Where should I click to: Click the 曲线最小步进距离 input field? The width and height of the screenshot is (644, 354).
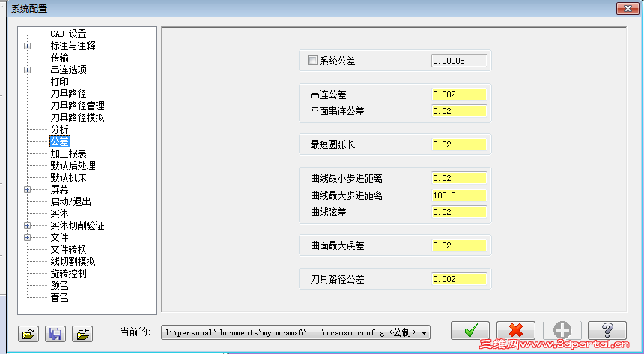tap(459, 178)
